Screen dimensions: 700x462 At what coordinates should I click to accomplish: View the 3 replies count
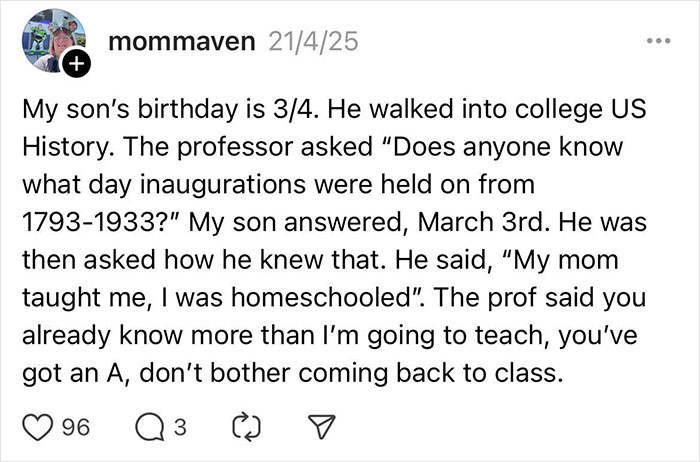pos(179,429)
